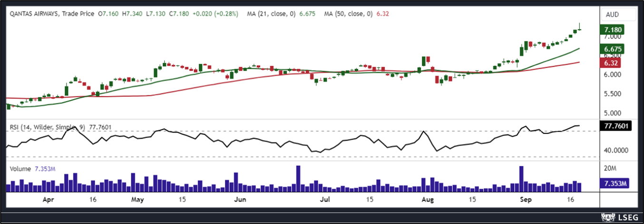Click the O7.160 open price value
The width and height of the screenshot is (644, 224).
coord(109,14)
